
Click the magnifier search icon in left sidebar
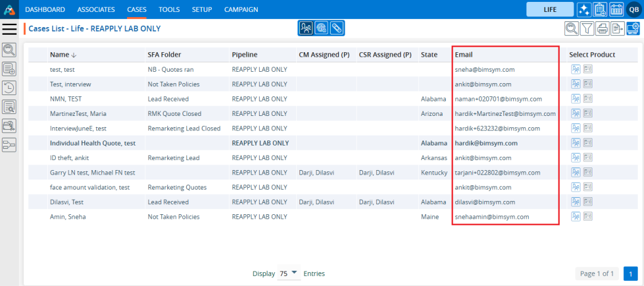(9, 50)
